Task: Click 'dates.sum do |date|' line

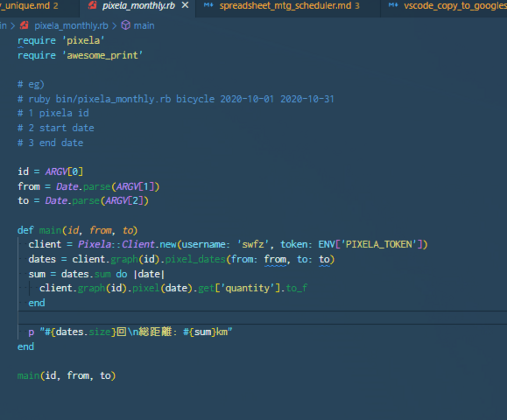Action: pos(113,274)
